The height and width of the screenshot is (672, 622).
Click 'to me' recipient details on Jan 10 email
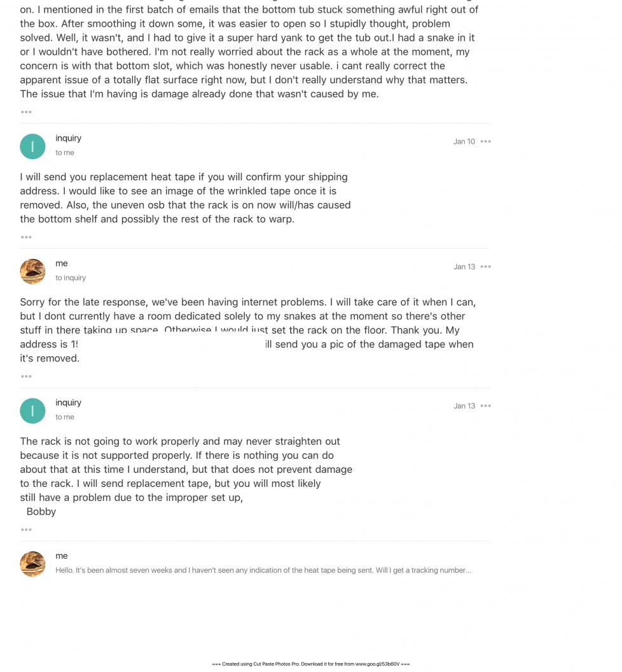click(x=65, y=153)
